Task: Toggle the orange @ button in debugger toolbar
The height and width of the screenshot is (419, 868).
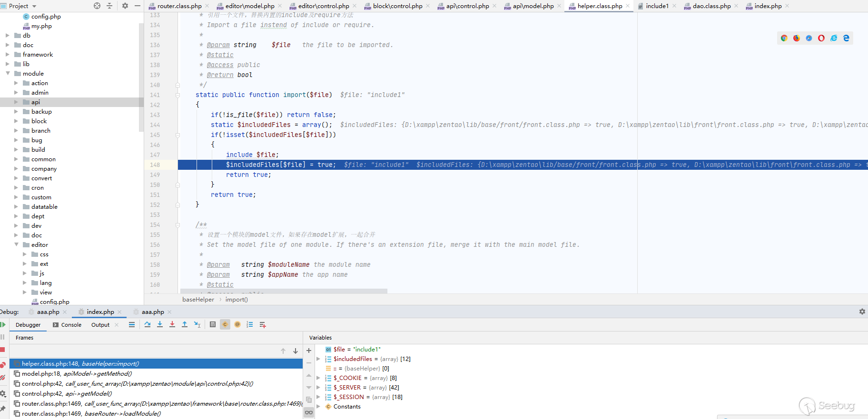Action: tap(237, 324)
